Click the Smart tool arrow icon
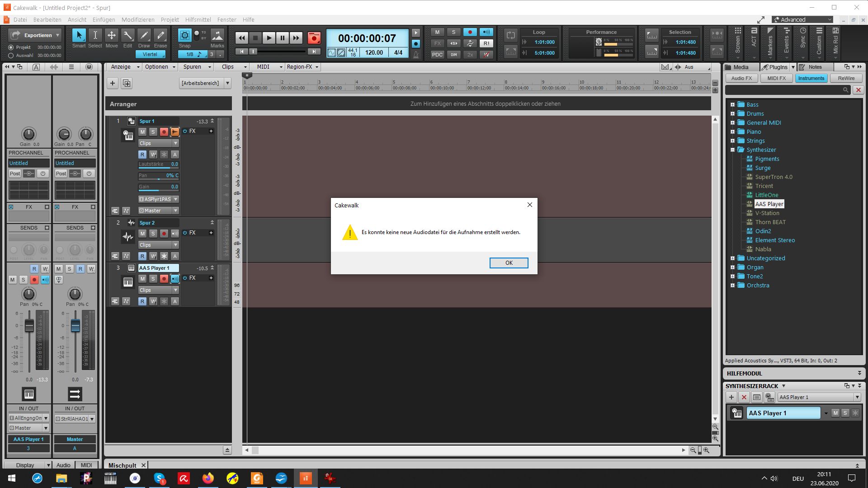 (x=79, y=35)
